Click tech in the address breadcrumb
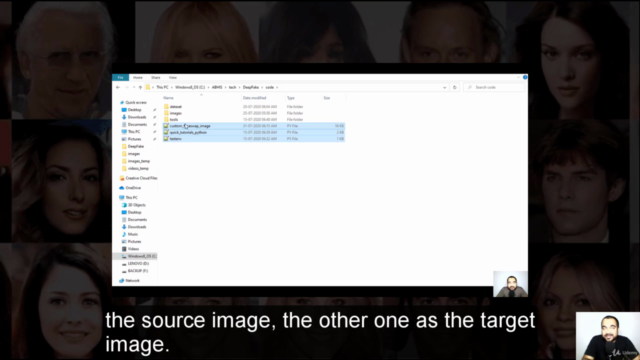The width and height of the screenshot is (640, 360). click(x=232, y=87)
